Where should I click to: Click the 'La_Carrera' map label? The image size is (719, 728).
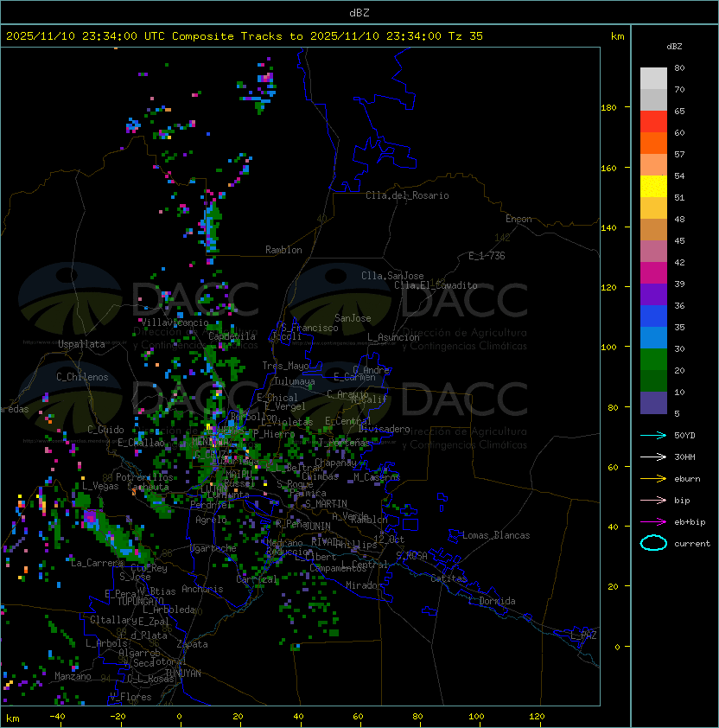click(x=98, y=563)
